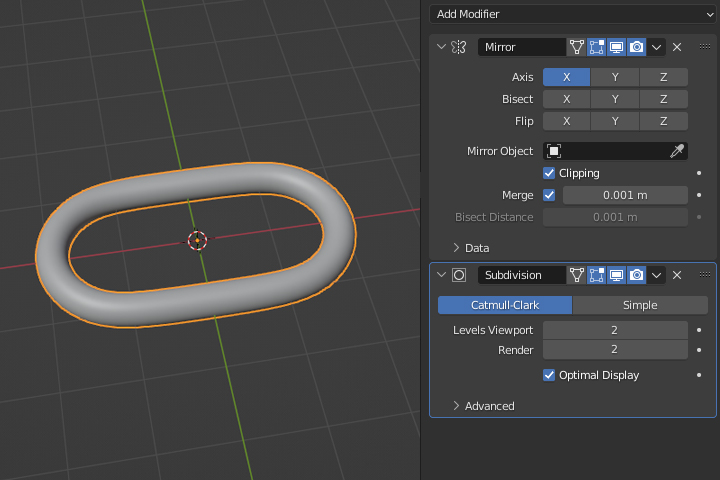Viewport: 720px width, 480px height.
Task: Collapse the Mirror modifier panel
Action: (x=441, y=47)
